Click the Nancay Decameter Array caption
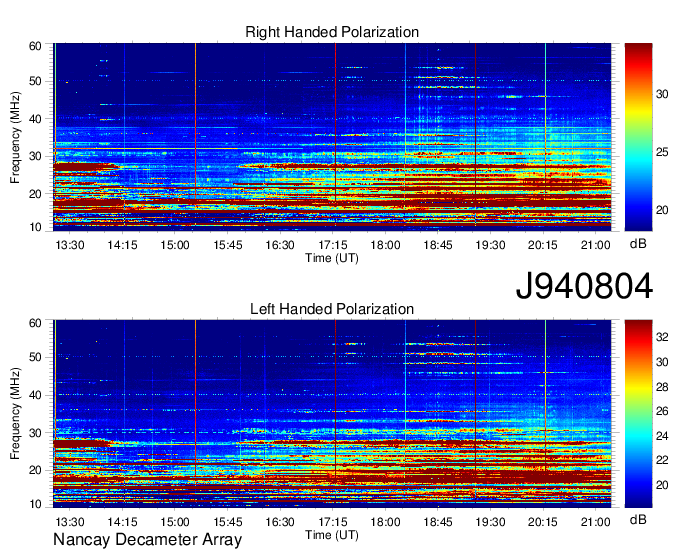Image resolution: width=680 pixels, height=552 pixels. pos(147,540)
